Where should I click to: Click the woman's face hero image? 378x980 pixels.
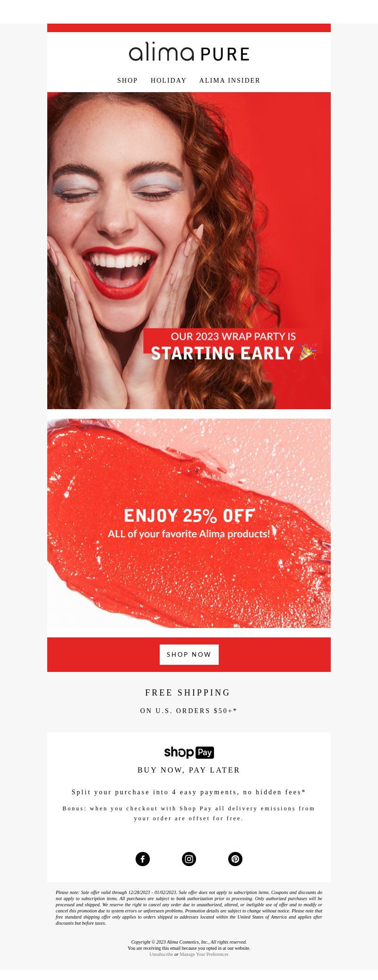pos(189,250)
